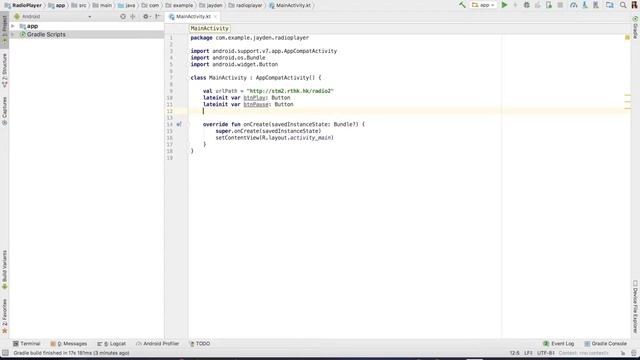Click the Attach debugger to process icon

coord(549,5)
